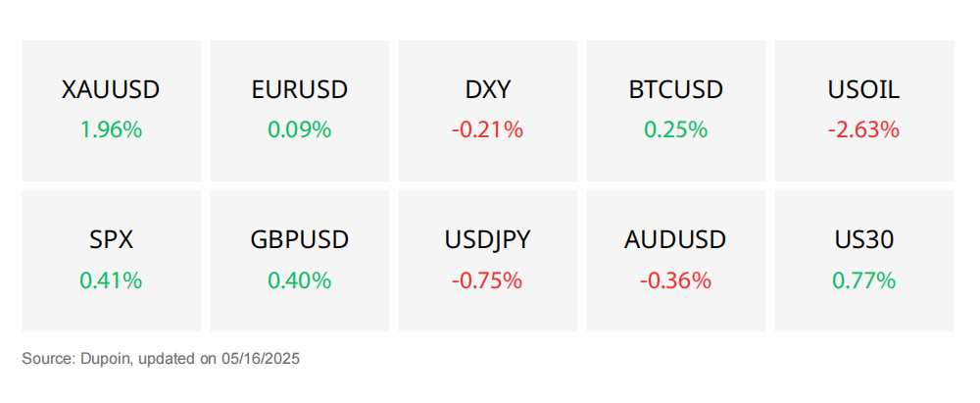
Task: Select the USDJPY currency pair label
Action: click(487, 240)
